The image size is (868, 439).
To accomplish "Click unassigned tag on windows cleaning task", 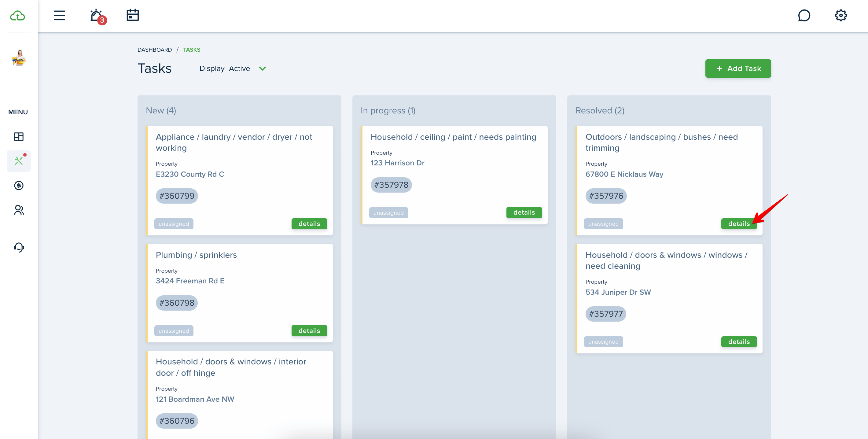I will point(604,342).
